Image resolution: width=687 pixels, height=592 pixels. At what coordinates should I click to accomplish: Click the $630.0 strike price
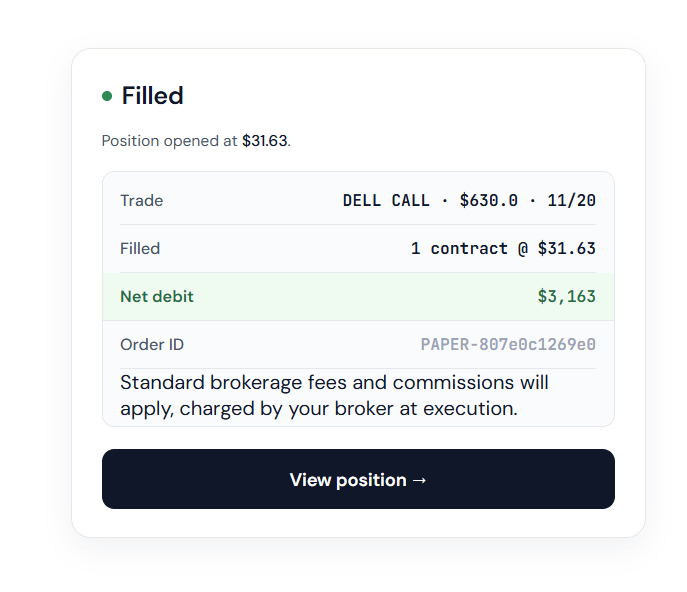(489, 201)
